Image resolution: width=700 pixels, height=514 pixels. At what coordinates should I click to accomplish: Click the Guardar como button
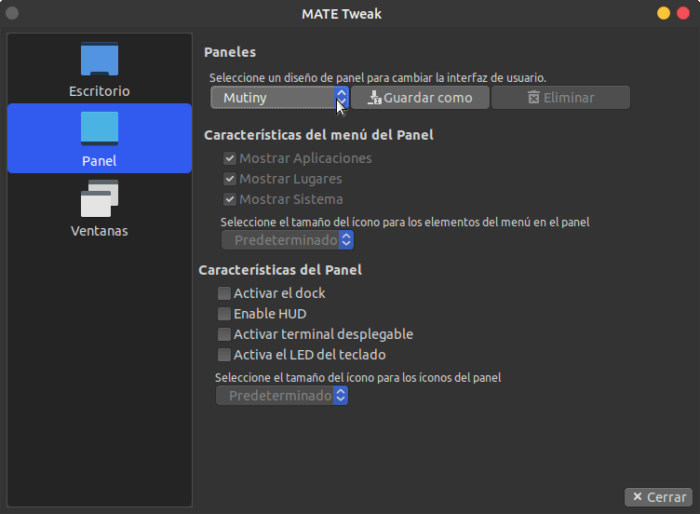(420, 97)
